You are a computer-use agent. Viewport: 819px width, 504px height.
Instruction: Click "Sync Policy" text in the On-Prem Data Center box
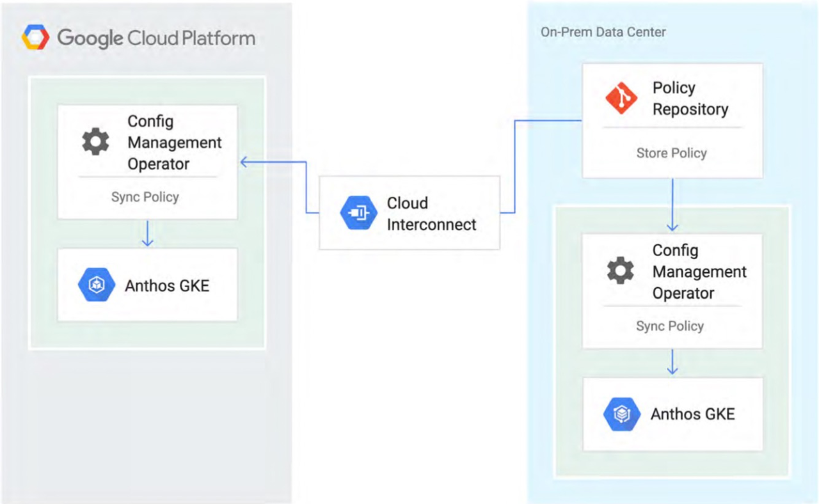point(670,326)
